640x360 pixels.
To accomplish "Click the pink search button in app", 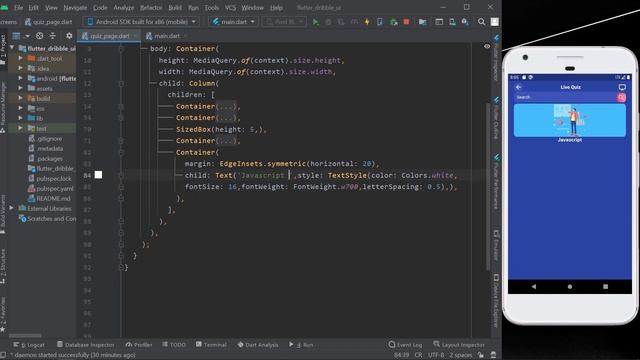I will pyautogui.click(x=621, y=97).
